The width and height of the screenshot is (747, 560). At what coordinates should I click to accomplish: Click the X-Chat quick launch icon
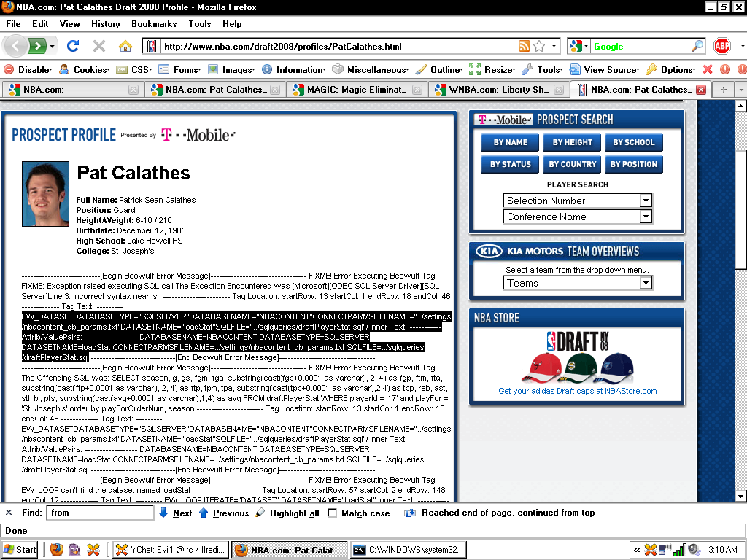[93, 550]
